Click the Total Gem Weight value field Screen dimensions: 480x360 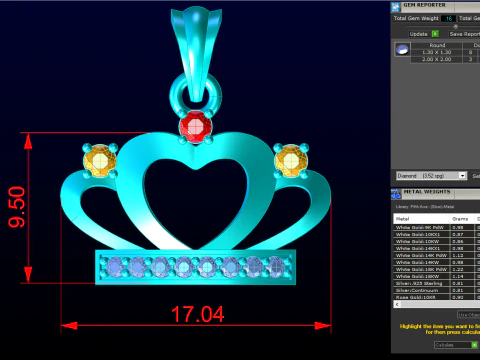(448, 18)
